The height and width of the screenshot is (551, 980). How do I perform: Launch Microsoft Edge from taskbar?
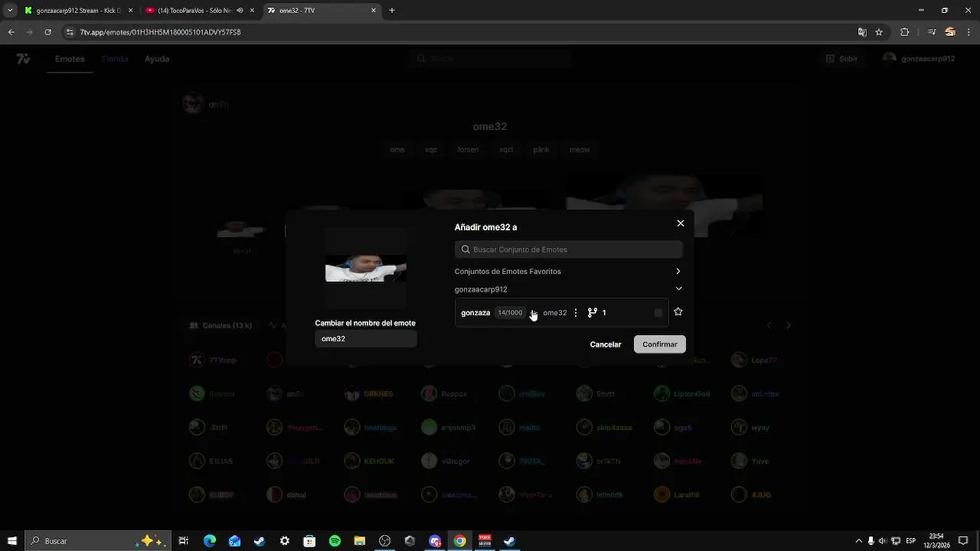pyautogui.click(x=210, y=541)
